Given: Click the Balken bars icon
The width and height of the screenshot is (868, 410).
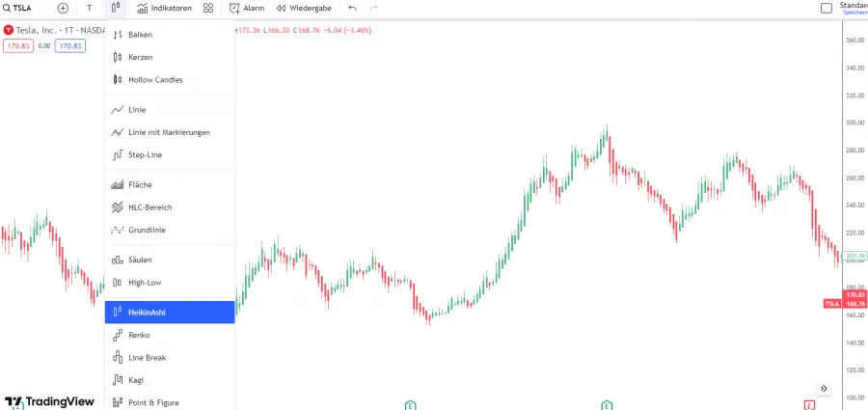Looking at the screenshot, I should (118, 35).
